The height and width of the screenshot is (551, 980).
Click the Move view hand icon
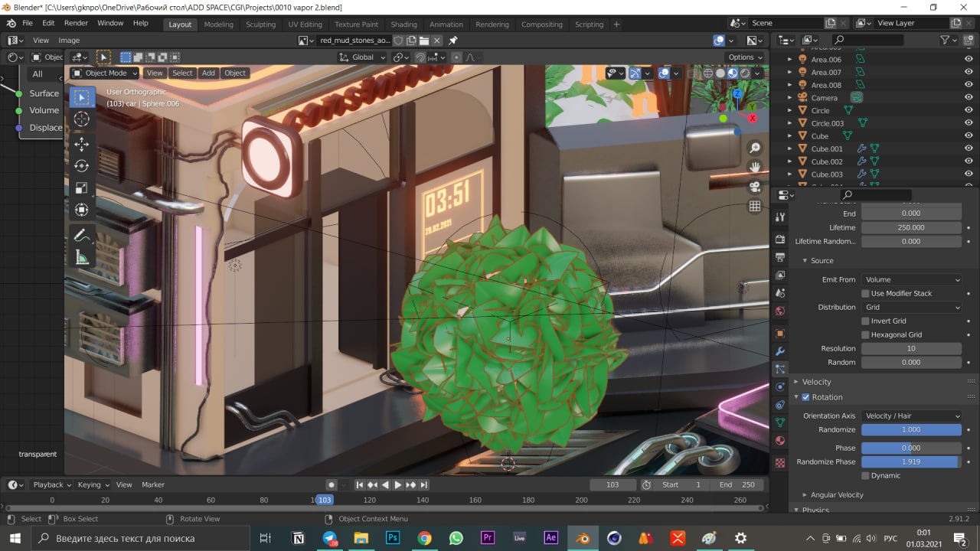[x=755, y=167]
